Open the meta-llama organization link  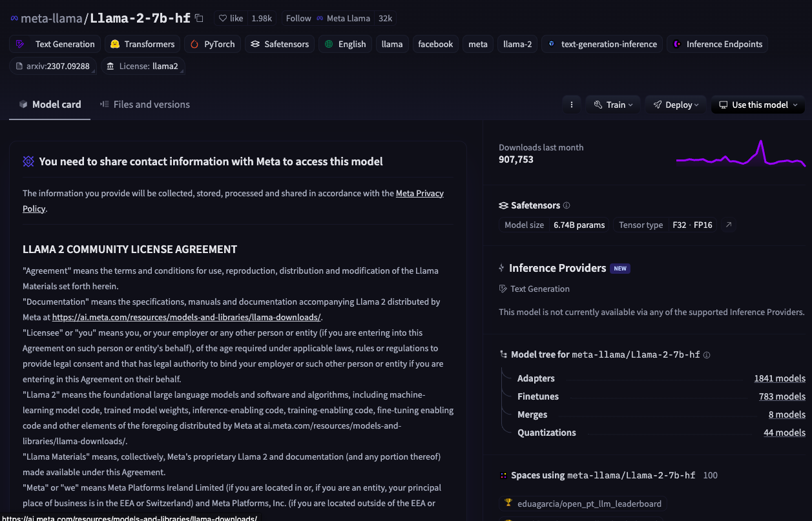click(52, 18)
